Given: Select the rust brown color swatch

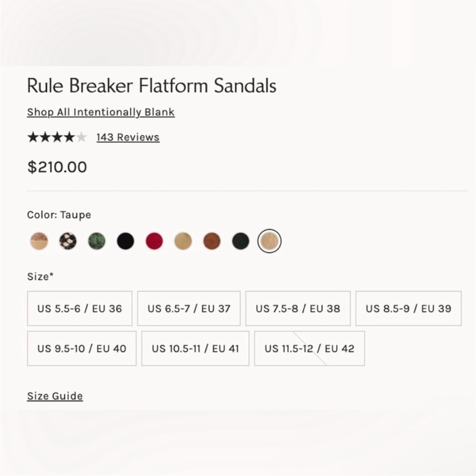Looking at the screenshot, I should tap(212, 241).
